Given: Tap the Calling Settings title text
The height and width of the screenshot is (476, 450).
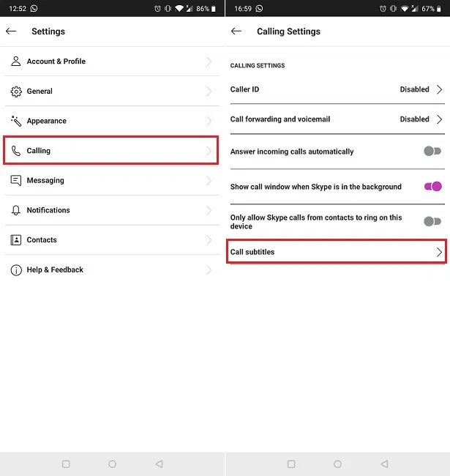Looking at the screenshot, I should 288,31.
